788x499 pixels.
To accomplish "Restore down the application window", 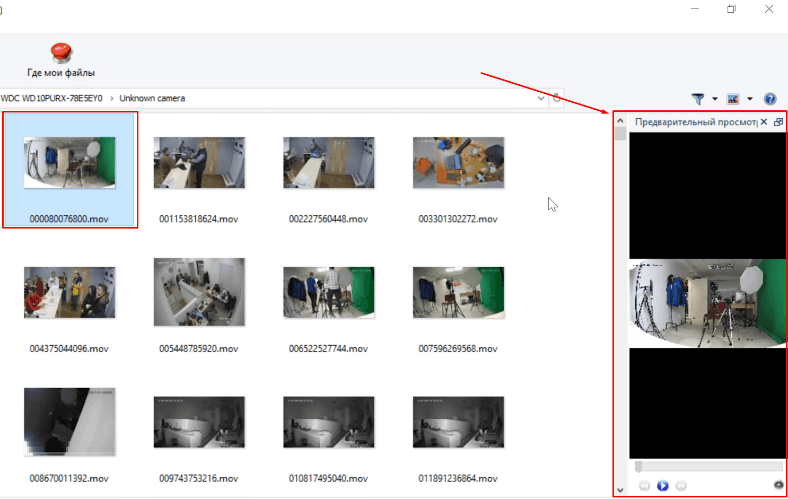I will pos(732,9).
